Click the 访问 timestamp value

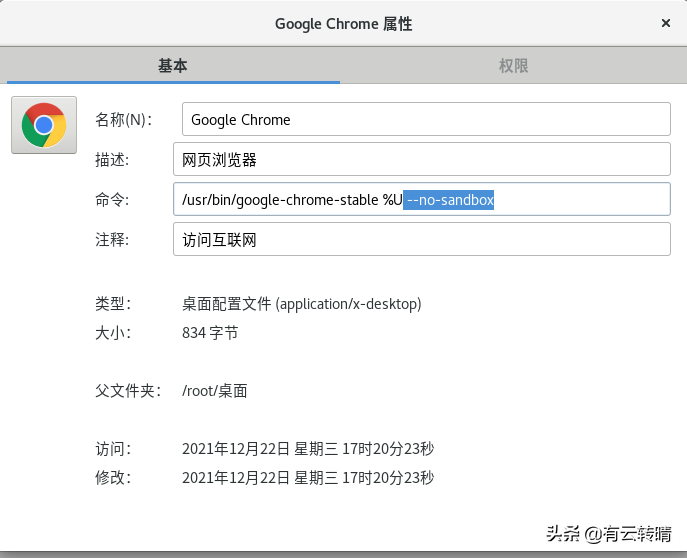point(308,449)
